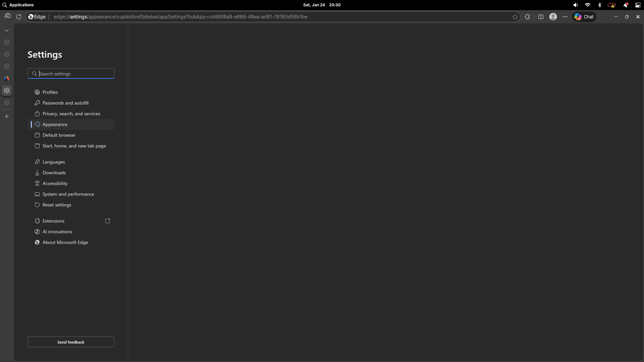Click the colorful pinned tab icon
Image resolution: width=644 pixels, height=362 pixels.
7,78
